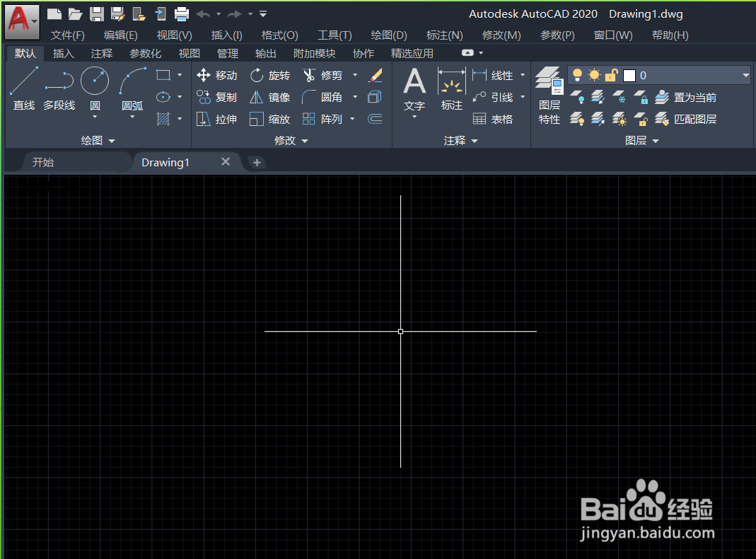Open the 文件(F) menu
The image size is (756, 559).
(x=67, y=35)
